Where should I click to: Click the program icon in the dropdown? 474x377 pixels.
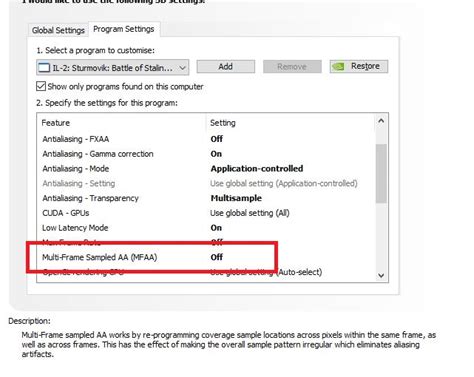click(x=44, y=68)
